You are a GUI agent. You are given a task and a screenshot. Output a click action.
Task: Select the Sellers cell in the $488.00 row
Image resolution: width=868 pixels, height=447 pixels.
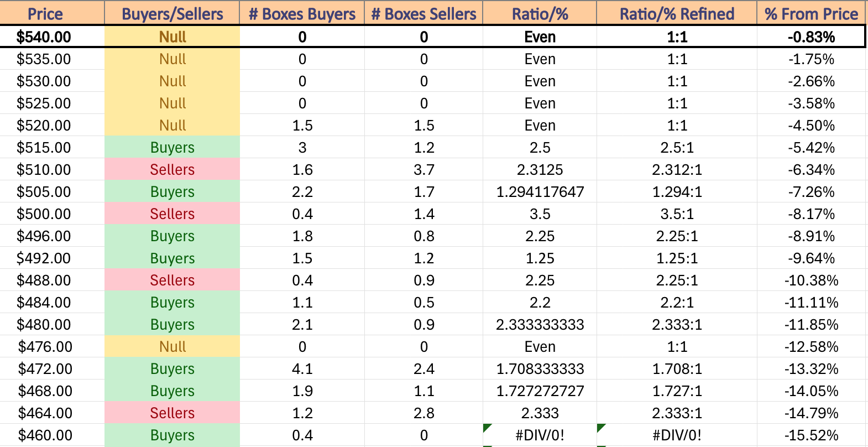click(x=172, y=280)
